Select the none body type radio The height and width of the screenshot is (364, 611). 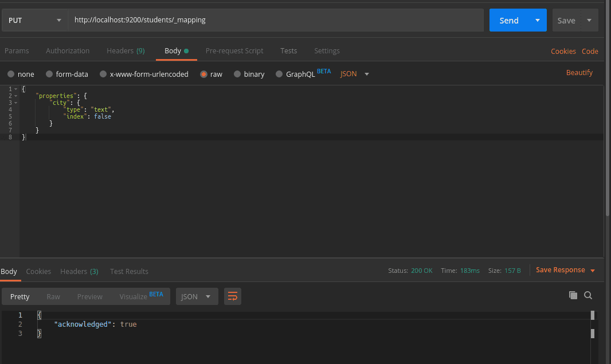[11, 74]
